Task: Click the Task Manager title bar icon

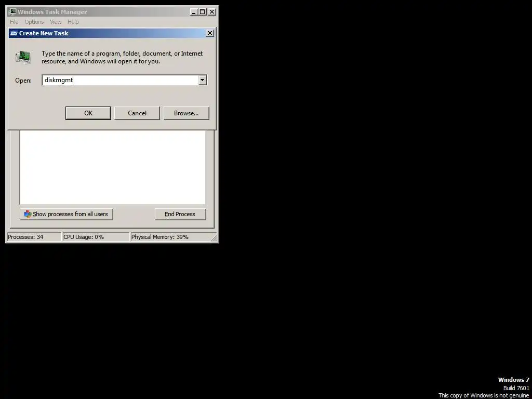Action: (12, 12)
